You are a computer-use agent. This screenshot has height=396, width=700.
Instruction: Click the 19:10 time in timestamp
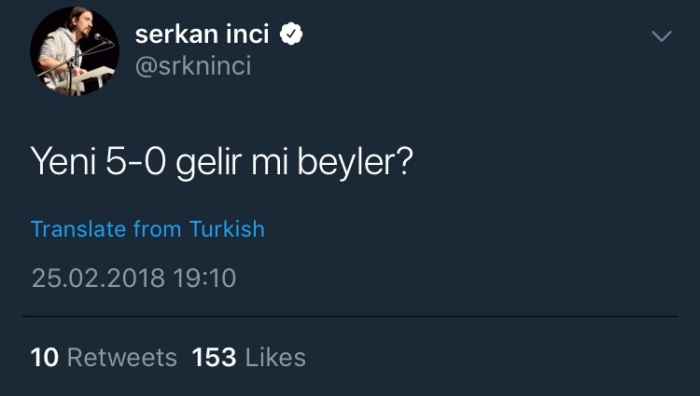pyautogui.click(x=204, y=278)
